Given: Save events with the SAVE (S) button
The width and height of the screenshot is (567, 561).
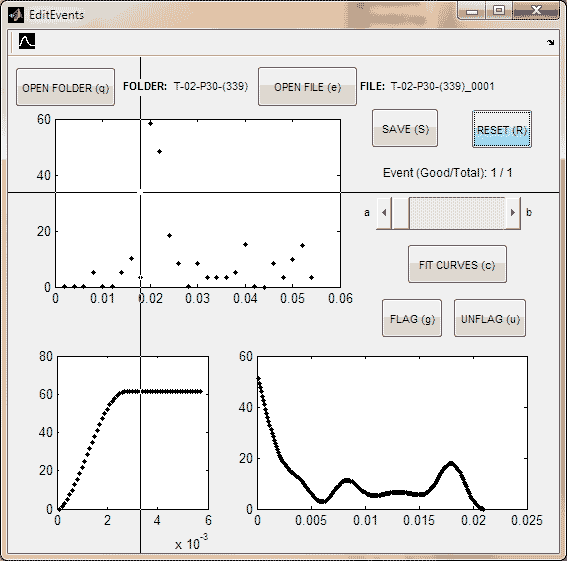Looking at the screenshot, I should tap(405, 128).
